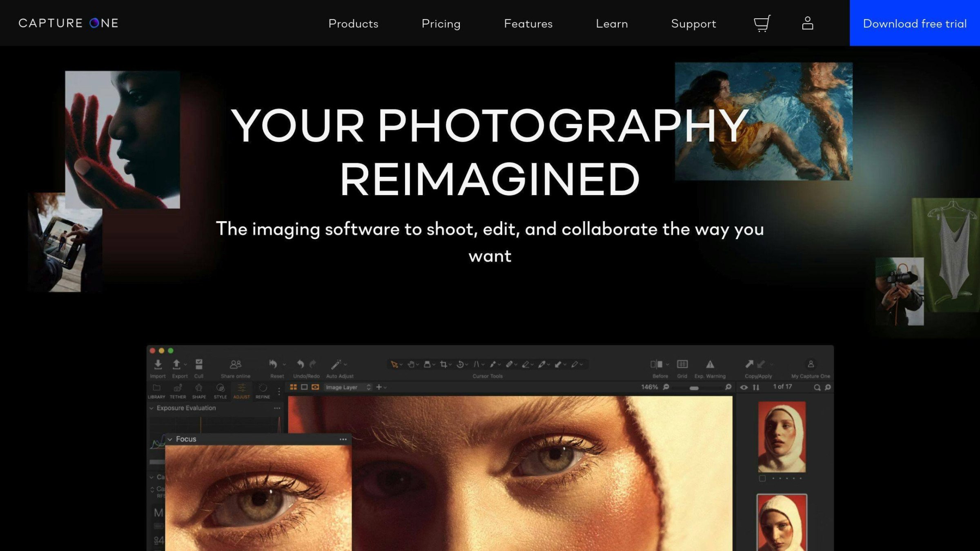Click the browser sort arrows icon
980x551 pixels.
(756, 387)
